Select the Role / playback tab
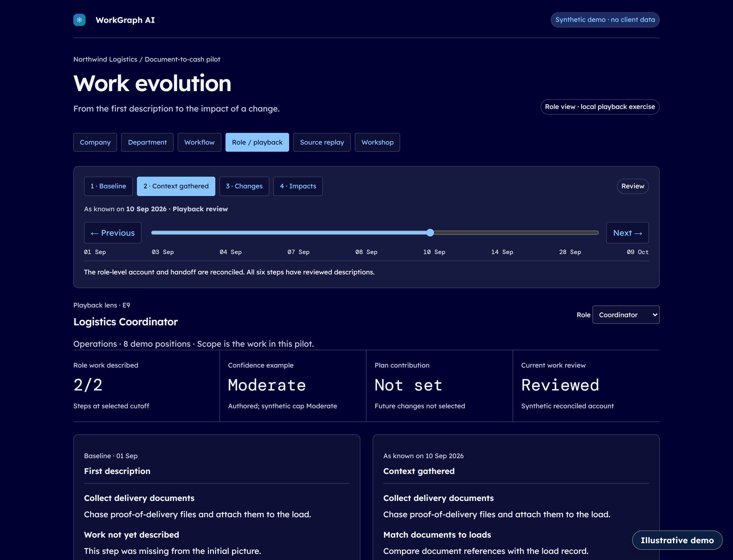This screenshot has width=733, height=560. point(257,142)
